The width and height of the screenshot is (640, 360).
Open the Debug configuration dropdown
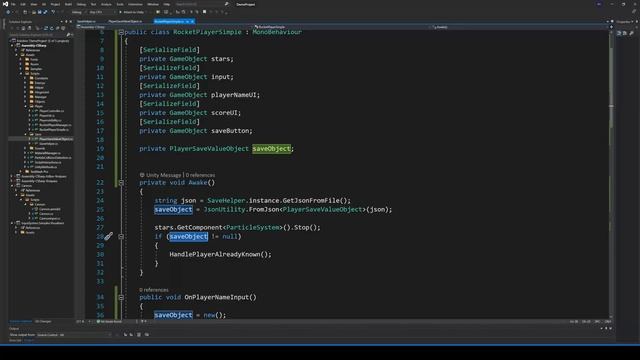click(78, 12)
